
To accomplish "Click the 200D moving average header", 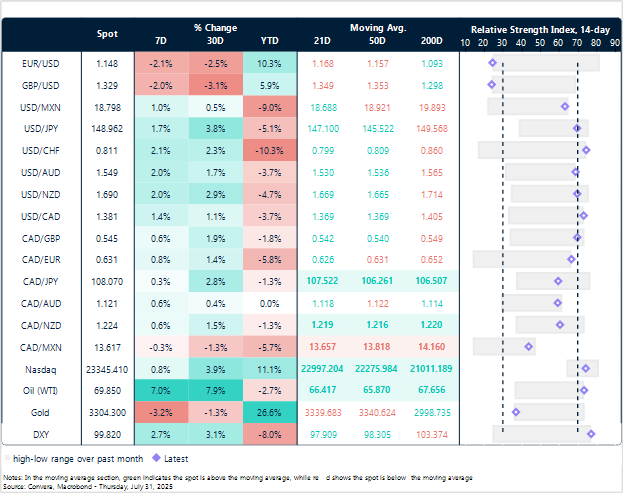I will pos(432,43).
